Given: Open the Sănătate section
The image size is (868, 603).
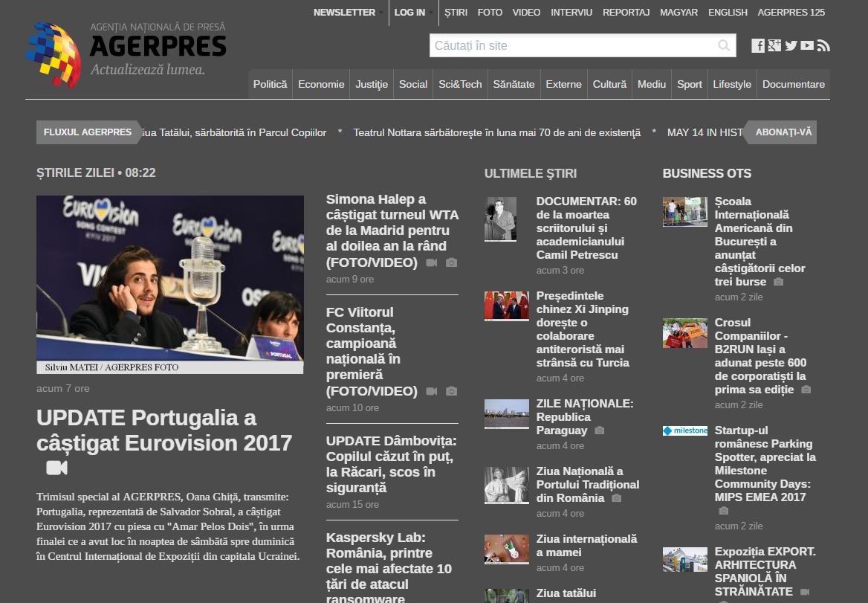Looking at the screenshot, I should pos(514,84).
